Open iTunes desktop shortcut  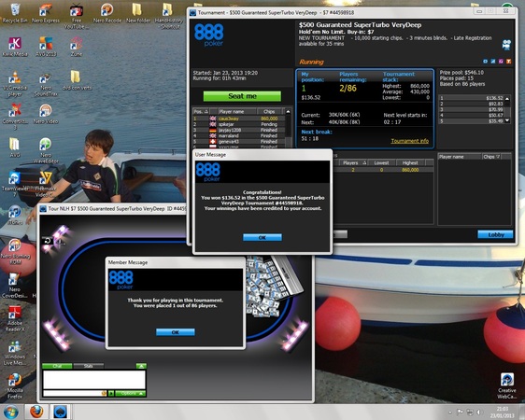[15, 215]
